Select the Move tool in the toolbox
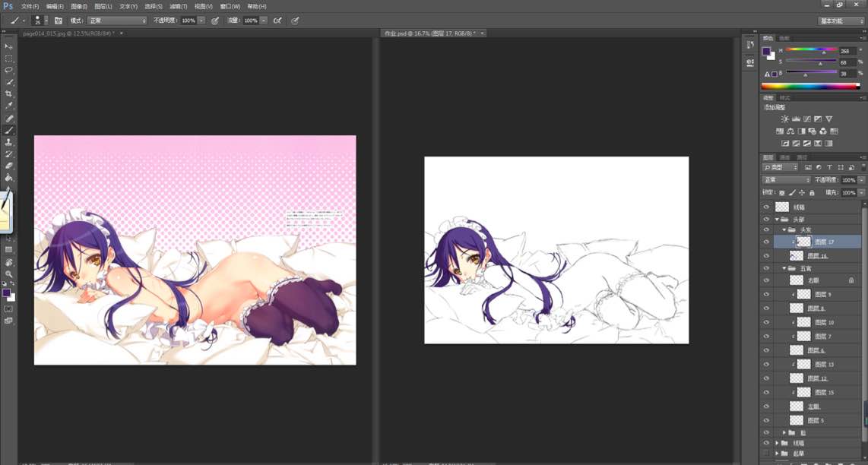This screenshot has width=868, height=465. [x=9, y=46]
